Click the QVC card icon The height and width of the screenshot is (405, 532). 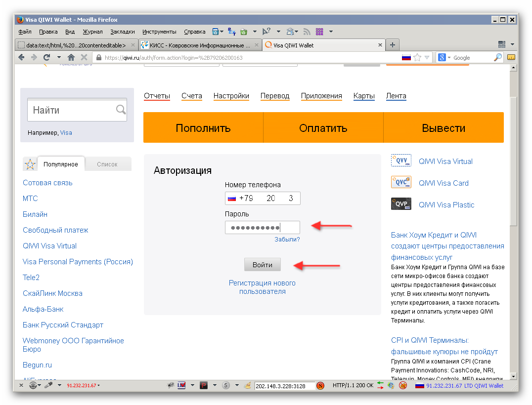[x=401, y=182]
